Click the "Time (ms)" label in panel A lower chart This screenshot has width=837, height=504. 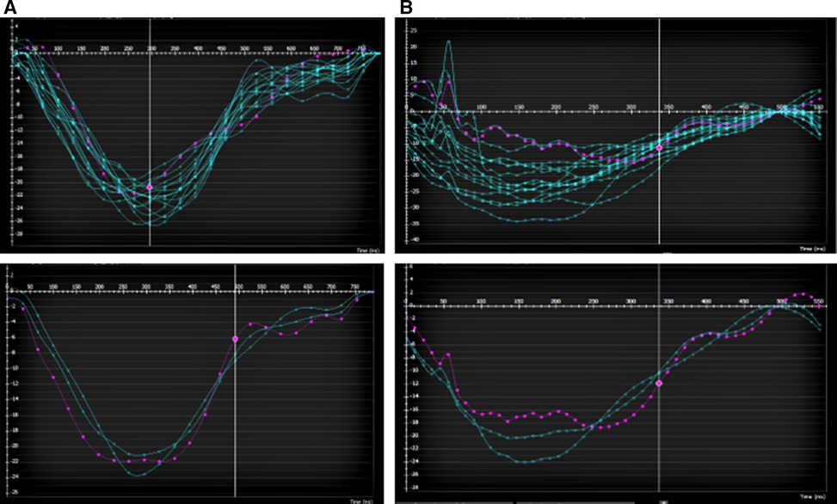click(x=360, y=501)
